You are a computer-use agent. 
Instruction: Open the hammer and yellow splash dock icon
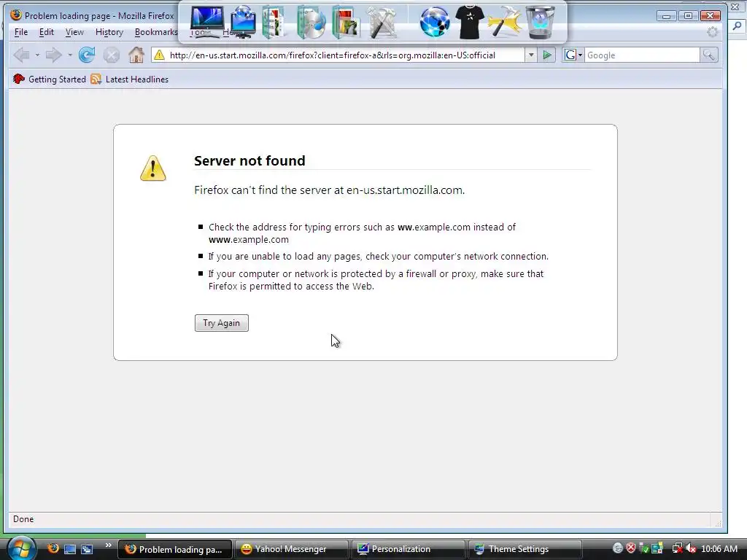pyautogui.click(x=504, y=22)
